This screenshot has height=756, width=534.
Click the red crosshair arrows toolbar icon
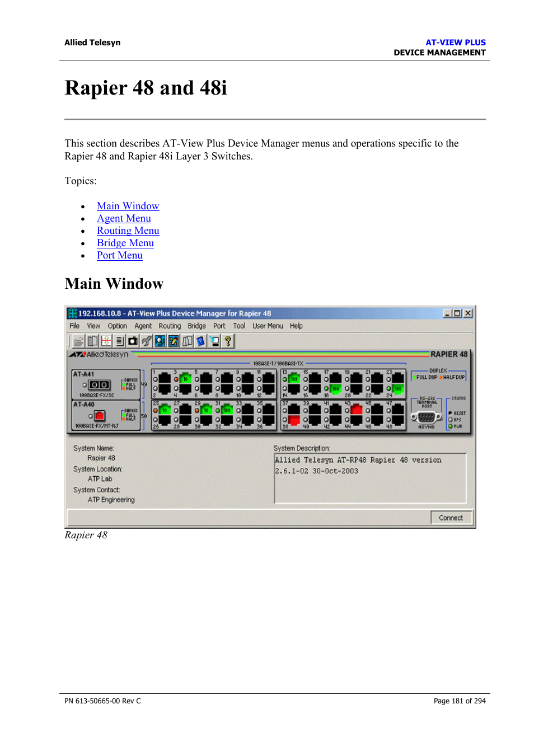point(106,341)
